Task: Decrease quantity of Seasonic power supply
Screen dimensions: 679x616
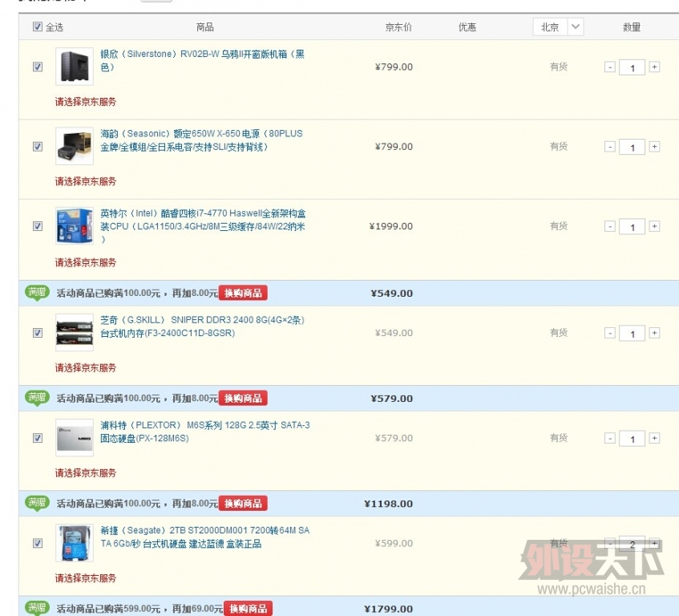Action: [x=610, y=147]
